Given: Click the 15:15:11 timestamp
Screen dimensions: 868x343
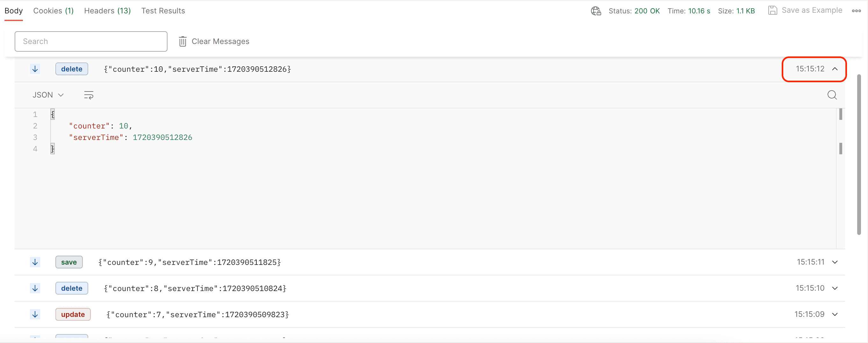Looking at the screenshot, I should click(810, 262).
